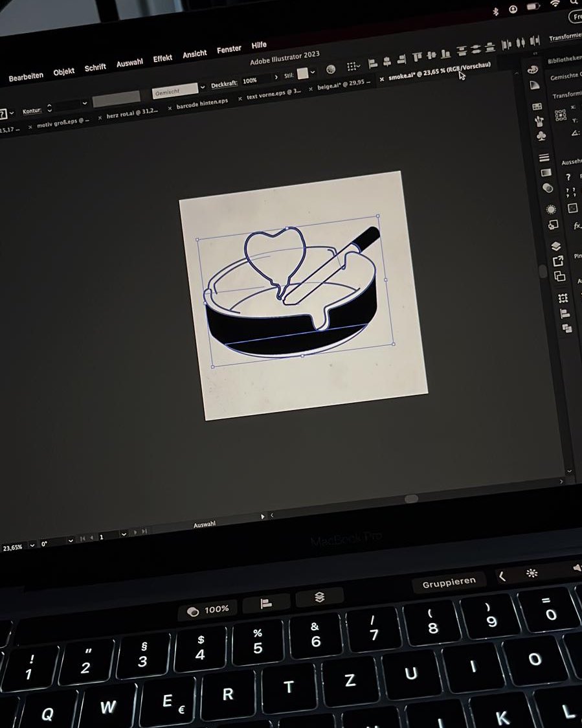Click Horizontal Distribute Right icon
Viewport: 582px width, 728px height.
535,41
